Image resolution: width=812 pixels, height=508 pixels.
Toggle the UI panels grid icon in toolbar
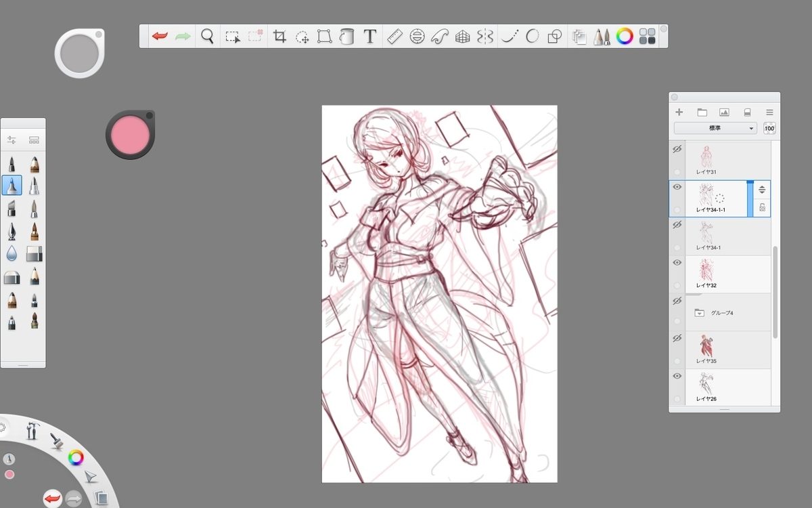[648, 37]
